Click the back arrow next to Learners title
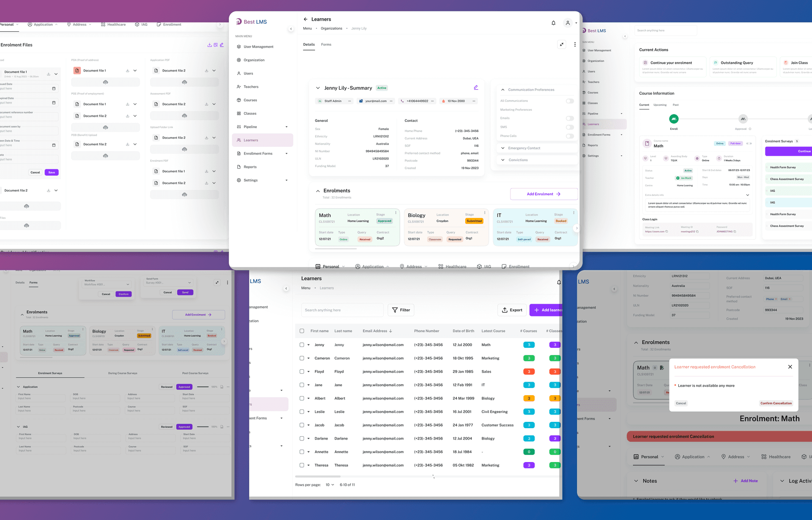812x520 pixels. click(305, 19)
